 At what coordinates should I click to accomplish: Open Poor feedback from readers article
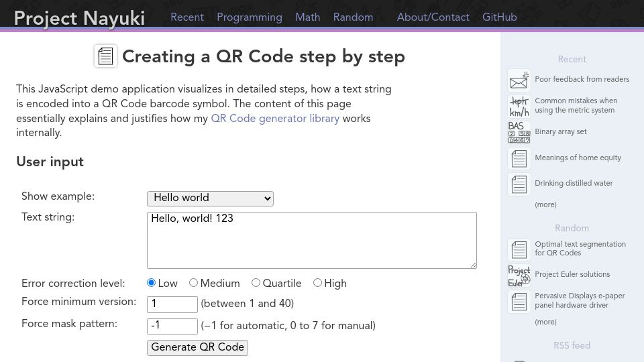pyautogui.click(x=582, y=79)
